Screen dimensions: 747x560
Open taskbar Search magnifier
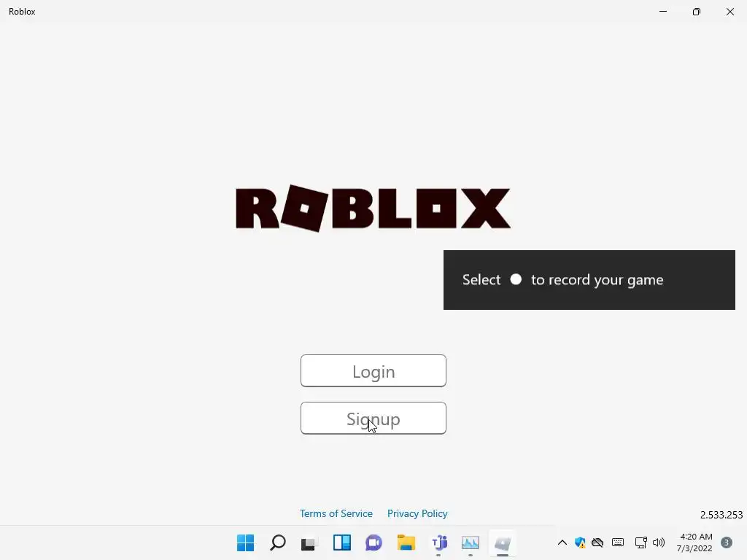[278, 542]
